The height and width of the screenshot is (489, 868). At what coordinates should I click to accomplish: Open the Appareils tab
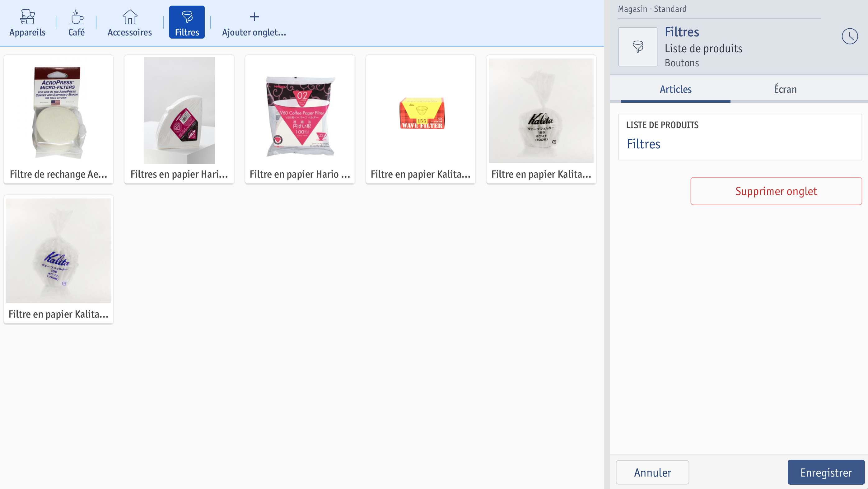click(27, 23)
